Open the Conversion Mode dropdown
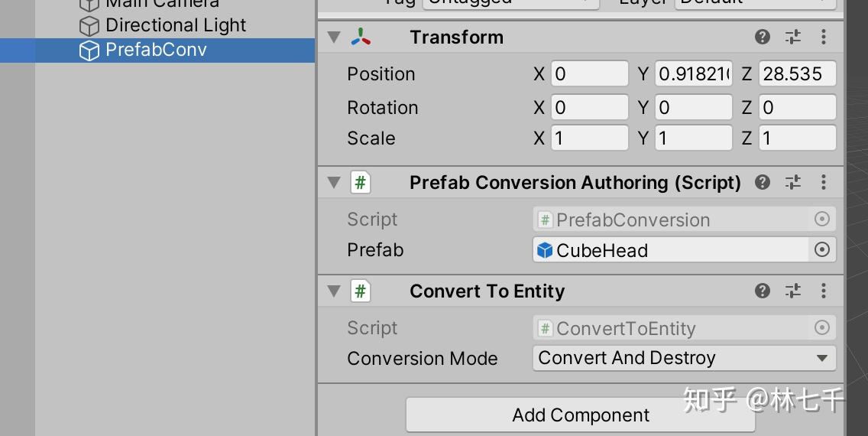 683,358
